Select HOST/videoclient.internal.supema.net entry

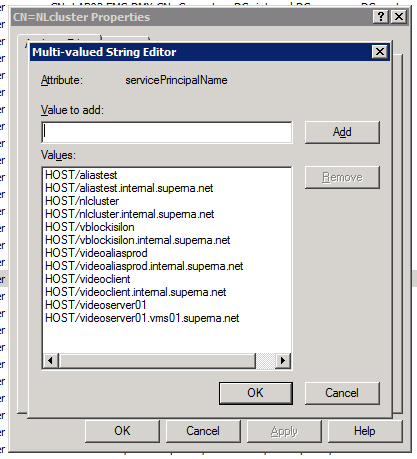(136, 292)
